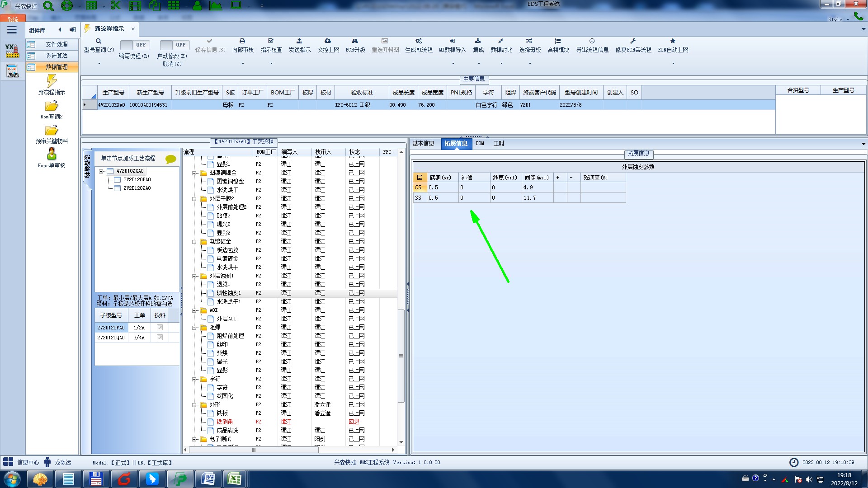Click the ECN自动上网 star icon
Screen dimensions: 868x488
pyautogui.click(x=673, y=41)
